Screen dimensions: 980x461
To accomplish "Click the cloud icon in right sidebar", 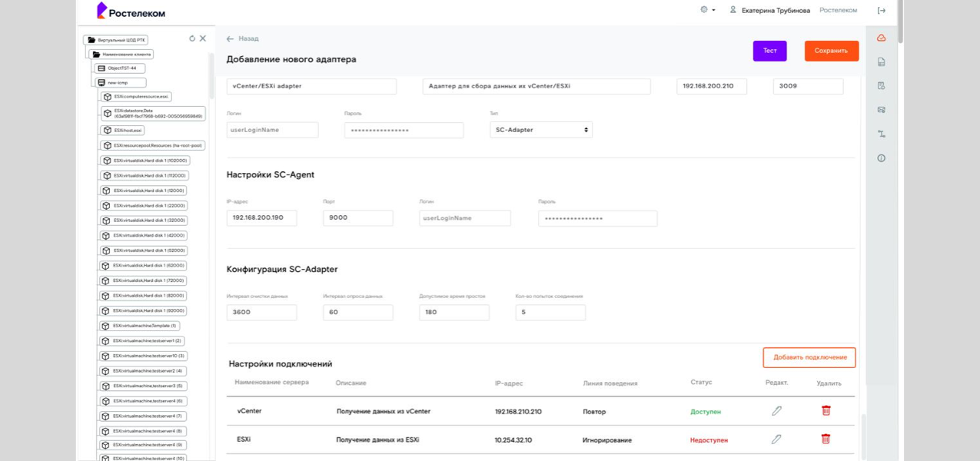I will click(x=881, y=38).
